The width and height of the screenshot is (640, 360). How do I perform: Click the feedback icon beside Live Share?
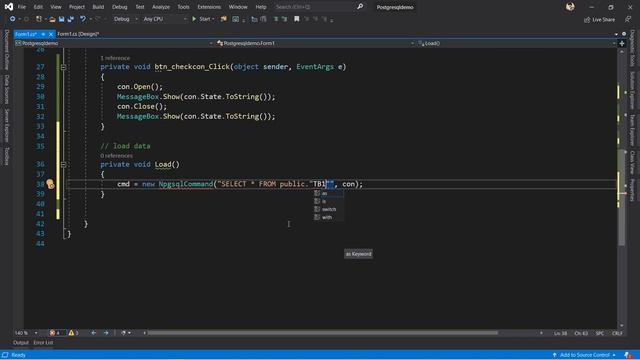628,20
